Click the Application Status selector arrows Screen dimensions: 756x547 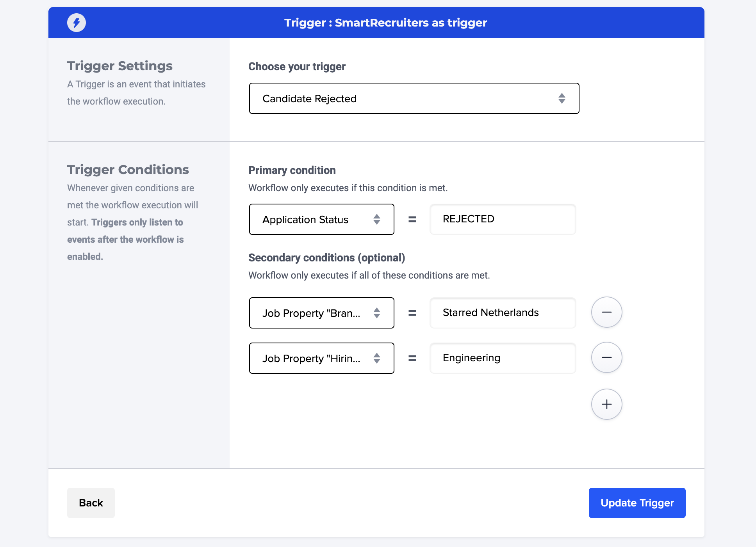376,219
